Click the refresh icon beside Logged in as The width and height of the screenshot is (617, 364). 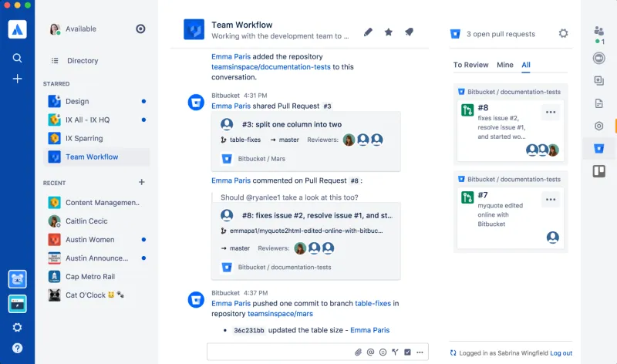[x=453, y=353]
